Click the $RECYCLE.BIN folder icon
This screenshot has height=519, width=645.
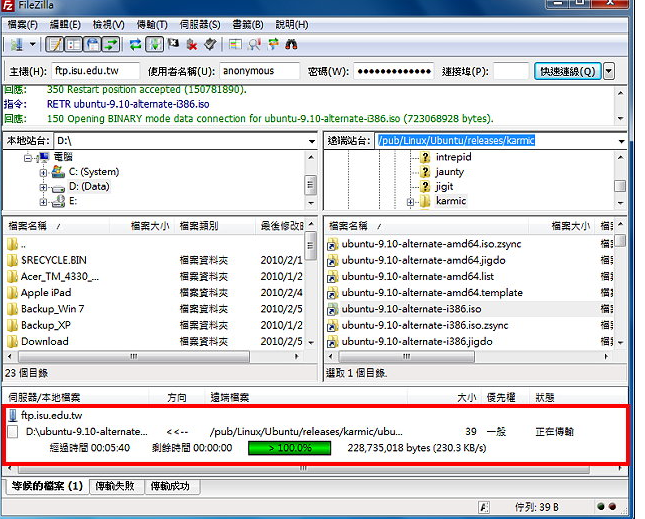point(13,260)
